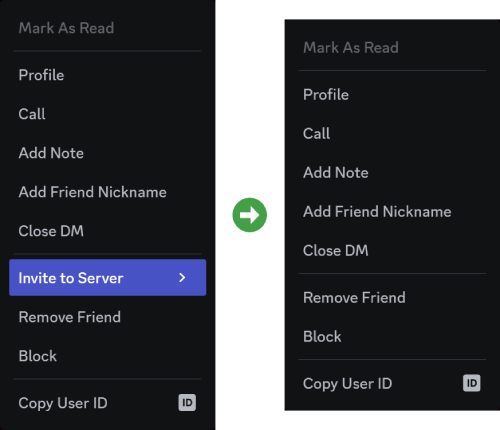This screenshot has width=500, height=430.
Task: Select Block in the left menu
Action: [x=108, y=356]
